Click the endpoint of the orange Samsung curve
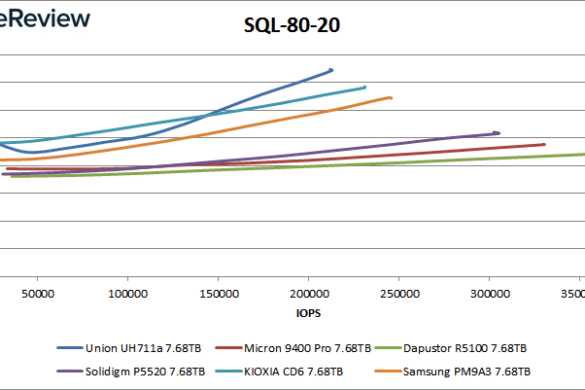This screenshot has width=585, height=390. pos(390,98)
